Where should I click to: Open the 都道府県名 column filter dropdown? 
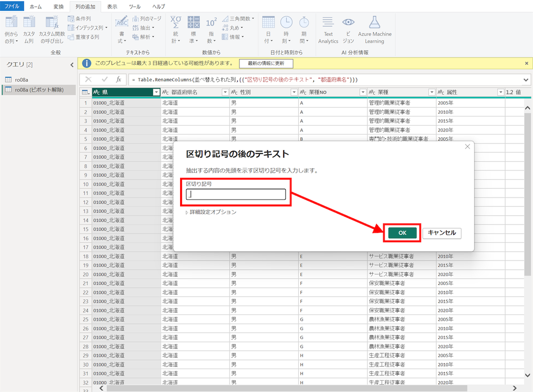225,93
